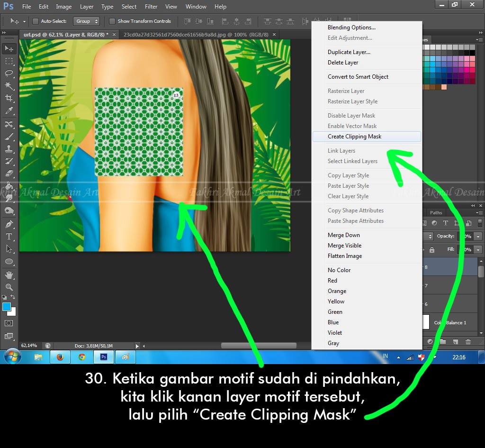The height and width of the screenshot is (448, 485).
Task: Click the transparency lock icon in Layers panel
Action: (432, 250)
